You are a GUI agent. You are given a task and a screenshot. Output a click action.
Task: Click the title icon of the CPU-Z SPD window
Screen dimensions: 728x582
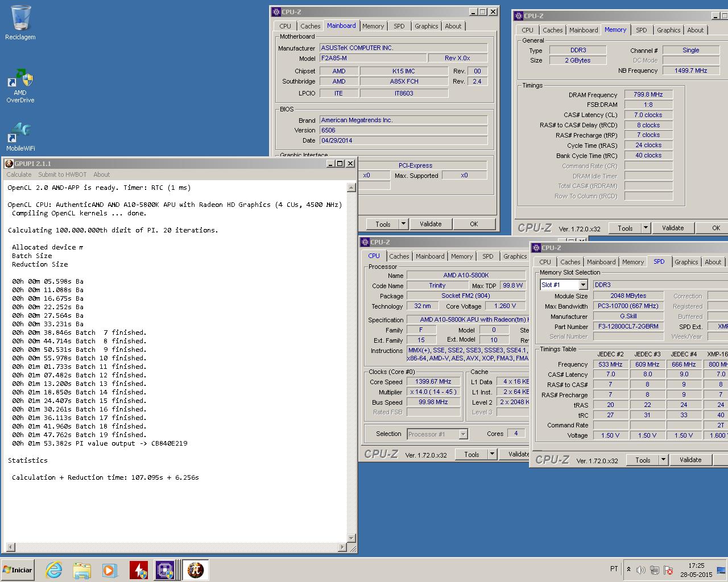pyautogui.click(x=536, y=248)
